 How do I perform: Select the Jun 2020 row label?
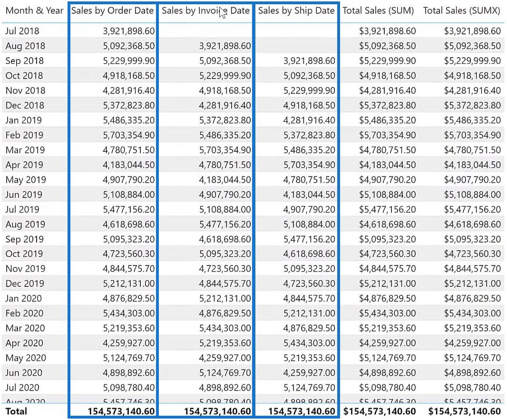pos(24,373)
